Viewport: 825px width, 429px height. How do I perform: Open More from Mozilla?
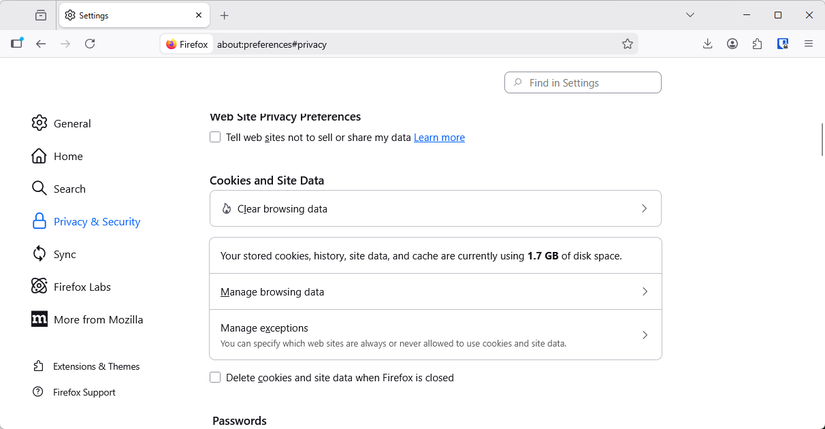point(87,319)
